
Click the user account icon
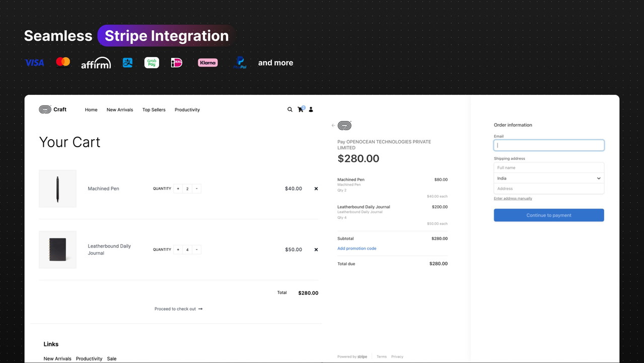[311, 109]
